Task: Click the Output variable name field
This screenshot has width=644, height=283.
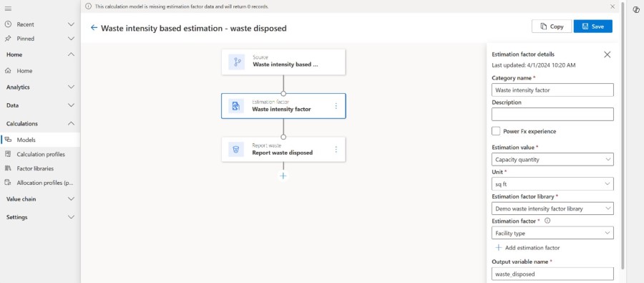Action: 552,274
